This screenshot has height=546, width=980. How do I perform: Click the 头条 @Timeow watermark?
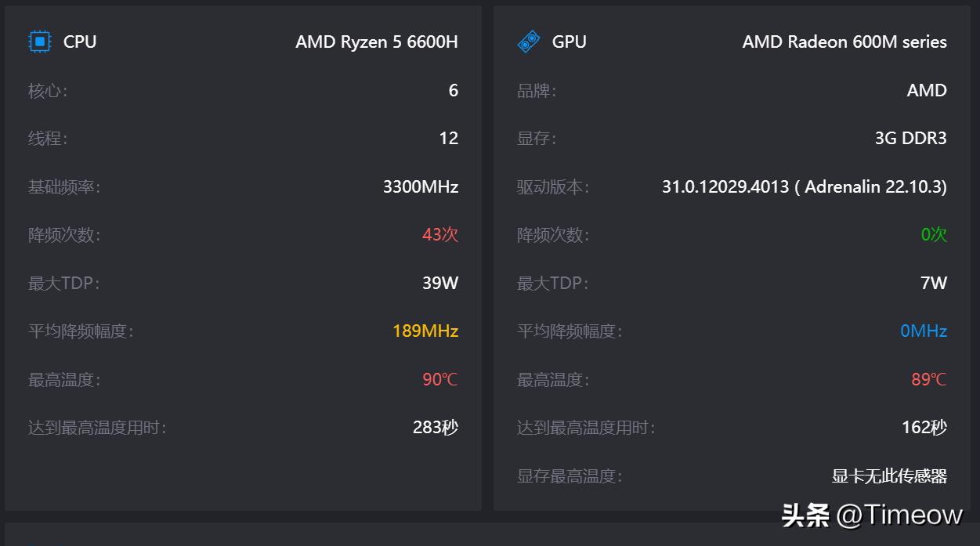click(x=871, y=515)
